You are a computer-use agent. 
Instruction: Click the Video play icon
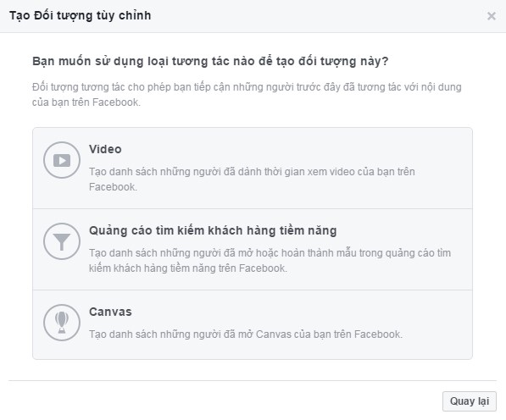(62, 160)
